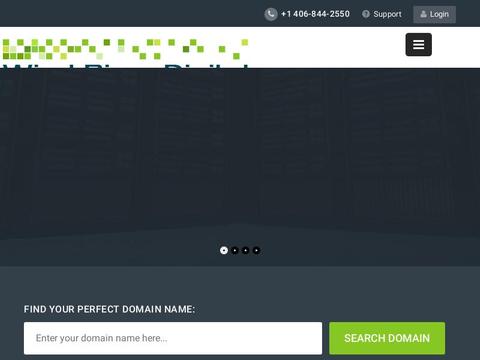Open the Support link
Screen dimensions: 480x360
click(x=387, y=14)
